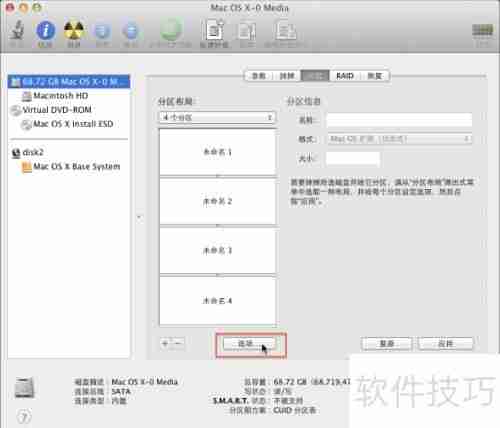Open the Log icon at toolbar right
The height and width of the screenshot is (428, 500).
(x=482, y=31)
